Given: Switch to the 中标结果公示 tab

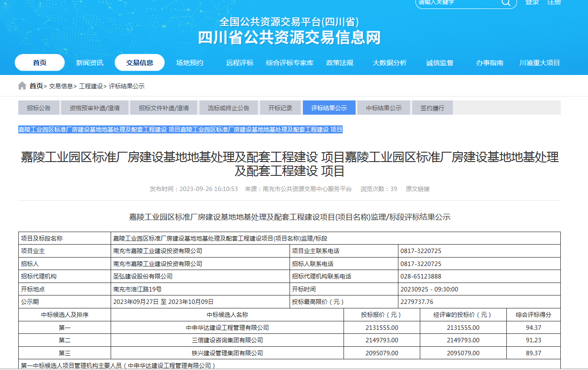Looking at the screenshot, I should (x=384, y=108).
